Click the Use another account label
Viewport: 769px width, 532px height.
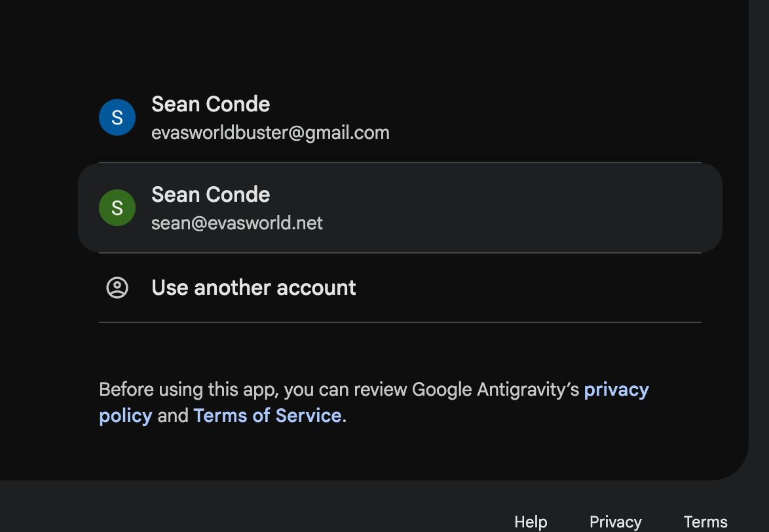coord(253,288)
